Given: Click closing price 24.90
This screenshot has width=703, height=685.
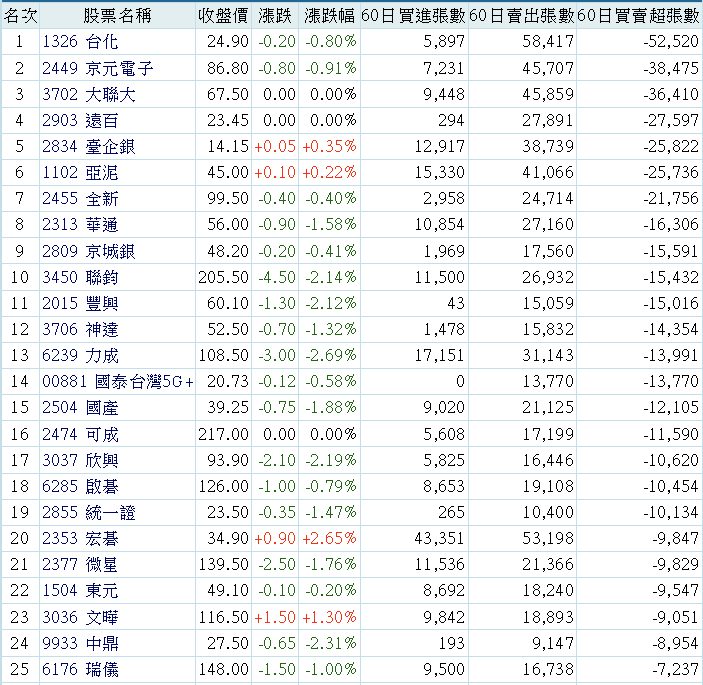Looking at the screenshot, I should pyautogui.click(x=228, y=42).
